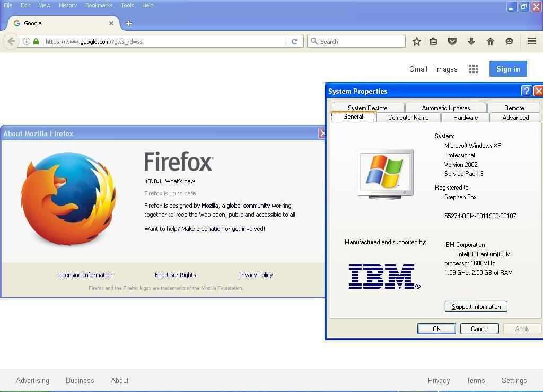The height and width of the screenshot is (392, 543).
Task: Click the Firefox back arrow button
Action: pyautogui.click(x=11, y=41)
